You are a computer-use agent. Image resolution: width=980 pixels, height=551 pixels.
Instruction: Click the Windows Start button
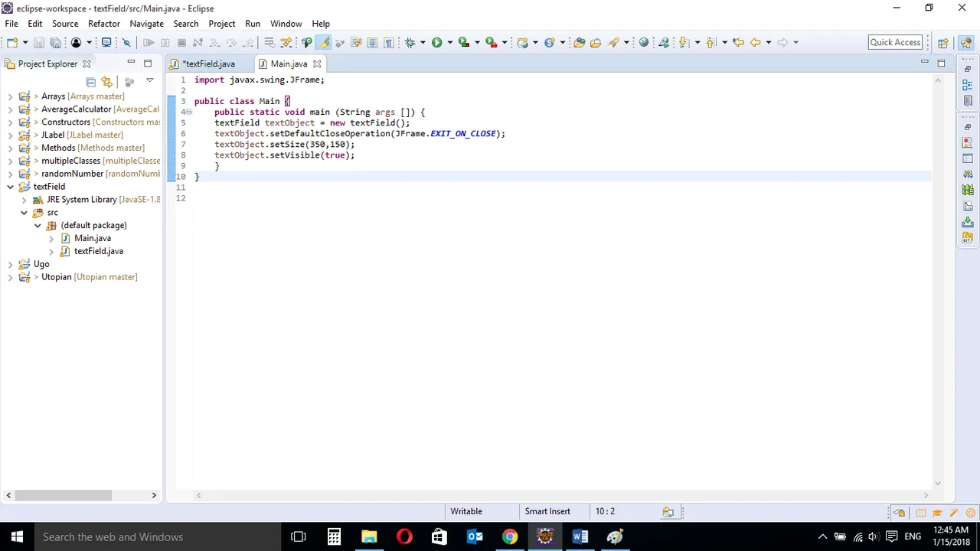click(x=17, y=536)
